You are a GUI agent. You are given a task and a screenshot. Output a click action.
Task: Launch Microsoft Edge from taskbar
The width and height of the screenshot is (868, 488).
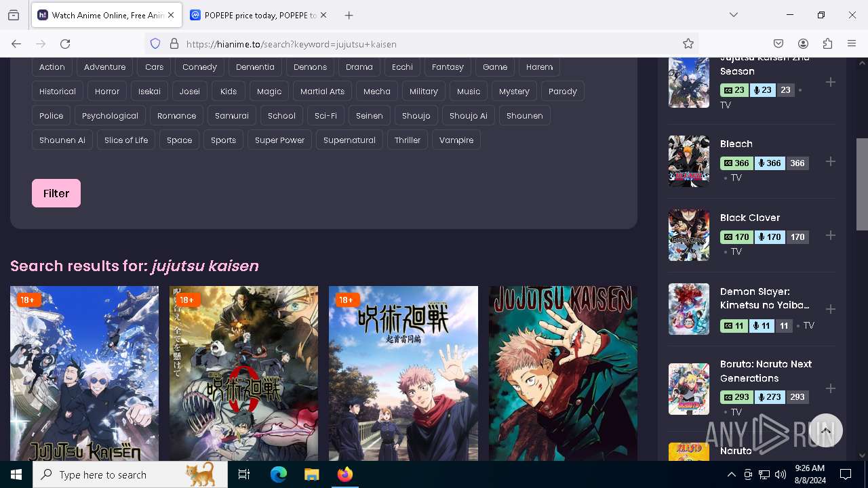click(x=279, y=474)
